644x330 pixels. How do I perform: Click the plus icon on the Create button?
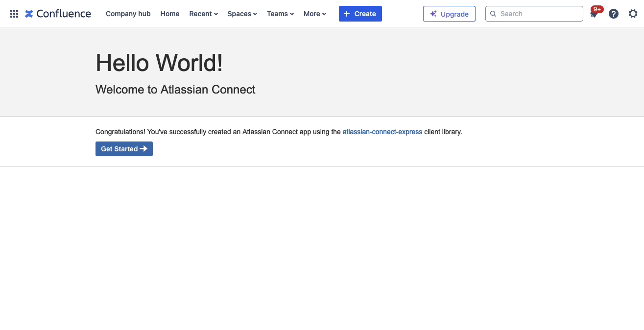coord(348,13)
